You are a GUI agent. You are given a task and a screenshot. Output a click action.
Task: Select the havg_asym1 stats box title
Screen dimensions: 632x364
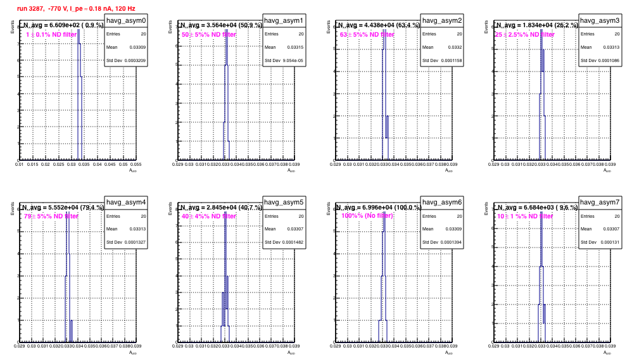(x=284, y=20)
